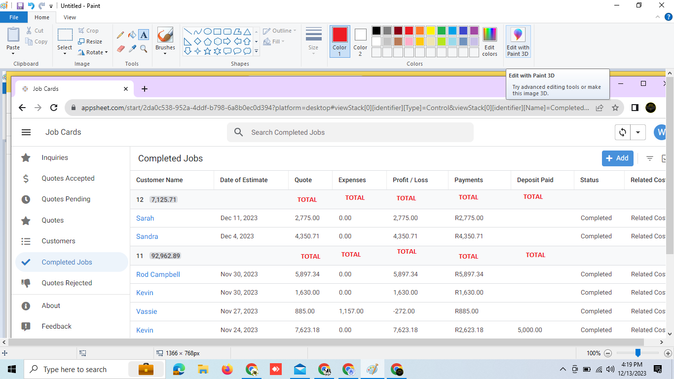674x379 pixels.
Task: Open customer Sarah's record
Action: [145, 218]
